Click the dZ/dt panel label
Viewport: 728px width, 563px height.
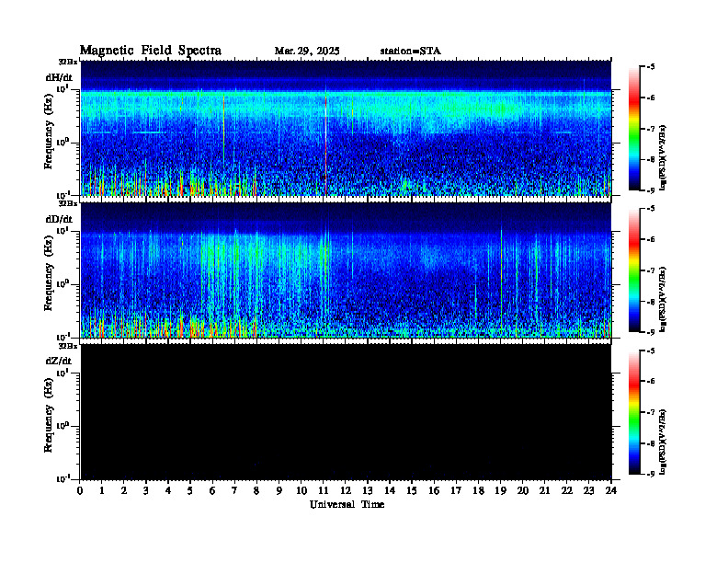pos(59,361)
